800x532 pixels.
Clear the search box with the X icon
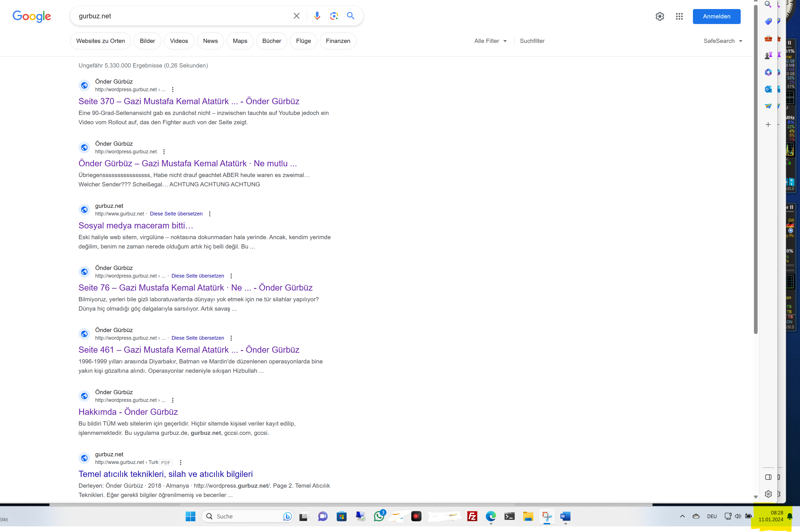pyautogui.click(x=296, y=16)
